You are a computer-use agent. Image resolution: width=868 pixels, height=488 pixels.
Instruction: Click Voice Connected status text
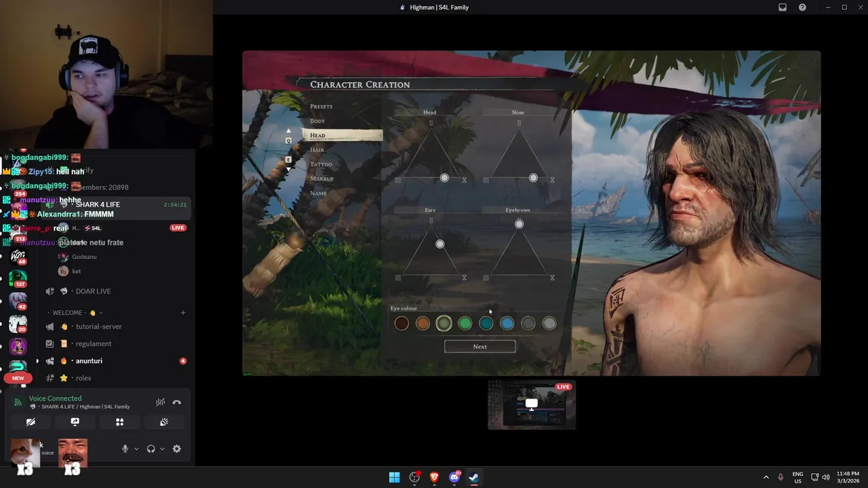pos(55,399)
